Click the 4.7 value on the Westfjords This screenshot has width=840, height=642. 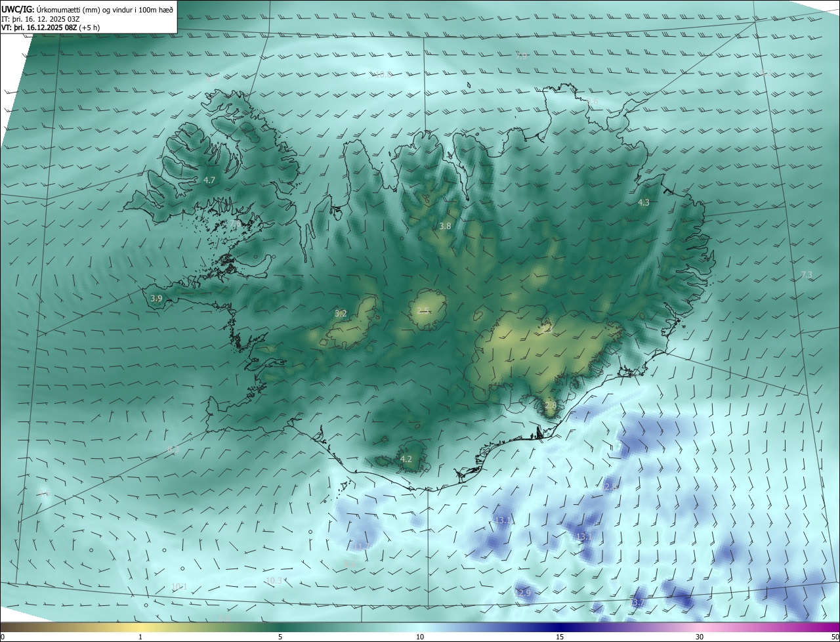(x=209, y=180)
